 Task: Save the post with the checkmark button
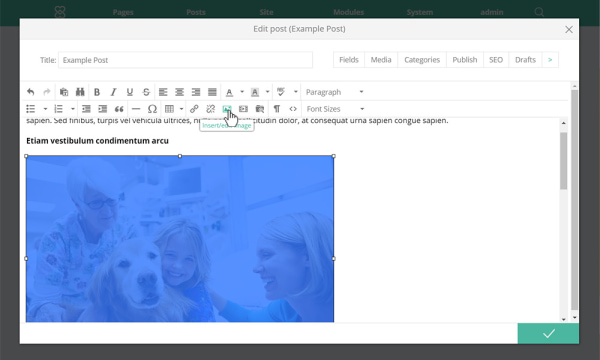click(548, 334)
